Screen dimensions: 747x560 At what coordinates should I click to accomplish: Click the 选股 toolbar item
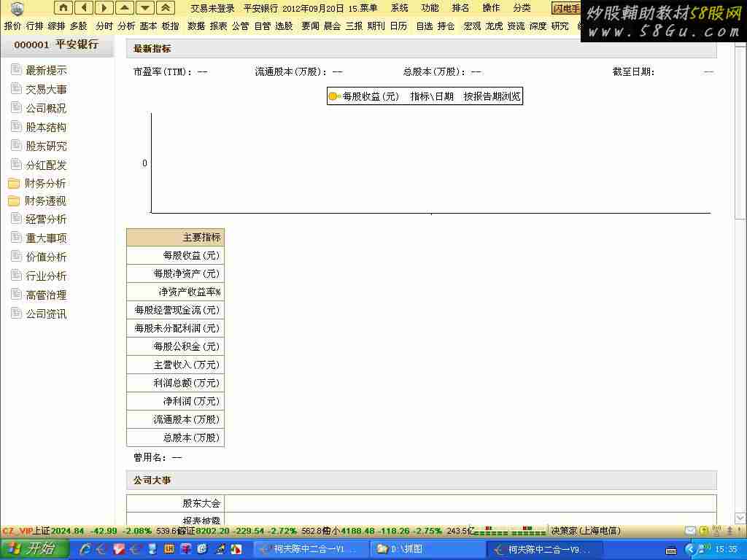[284, 26]
